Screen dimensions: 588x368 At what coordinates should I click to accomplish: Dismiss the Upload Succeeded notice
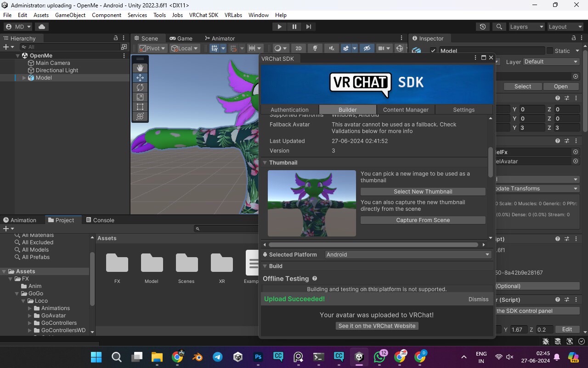coord(478,299)
